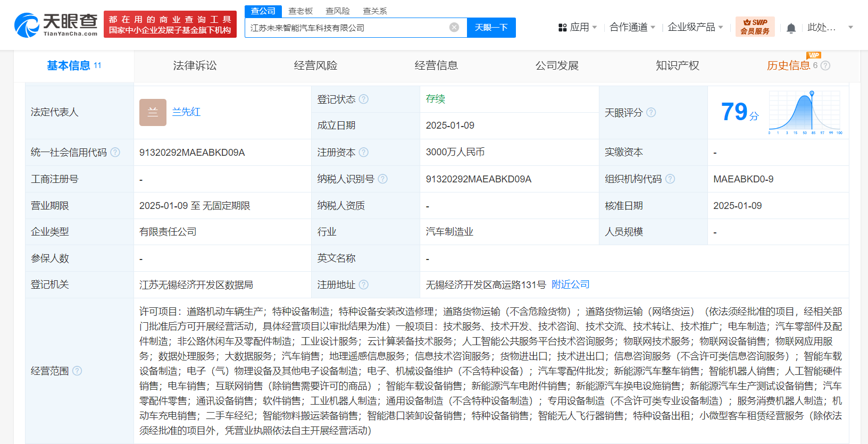Click the Tianyancha logo

(56, 24)
